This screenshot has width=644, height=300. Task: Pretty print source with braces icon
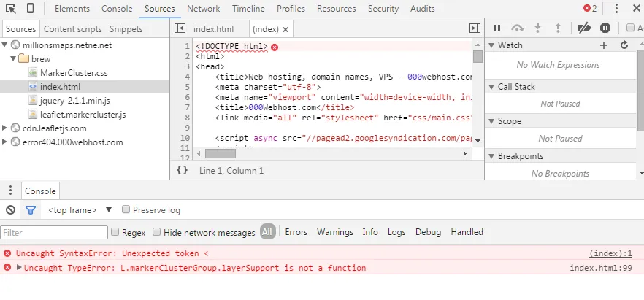click(x=182, y=170)
